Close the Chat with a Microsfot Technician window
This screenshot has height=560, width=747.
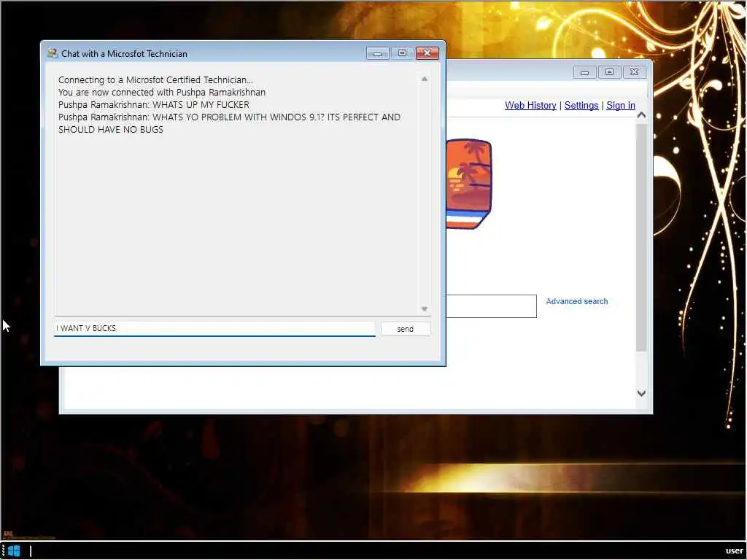(427, 53)
